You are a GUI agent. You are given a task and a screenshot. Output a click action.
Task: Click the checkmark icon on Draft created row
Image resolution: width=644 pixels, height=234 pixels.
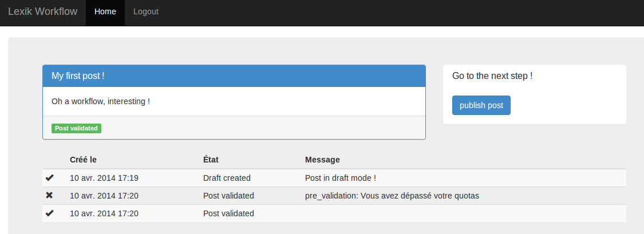pyautogui.click(x=49, y=178)
